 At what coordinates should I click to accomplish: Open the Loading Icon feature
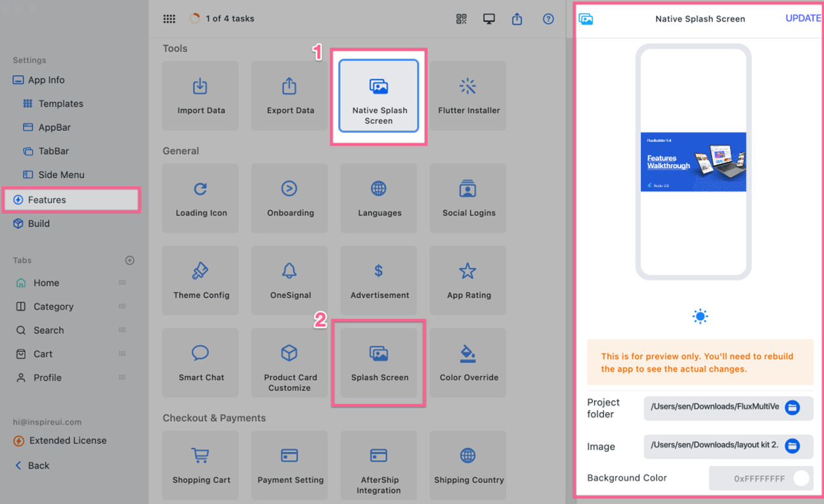(200, 198)
